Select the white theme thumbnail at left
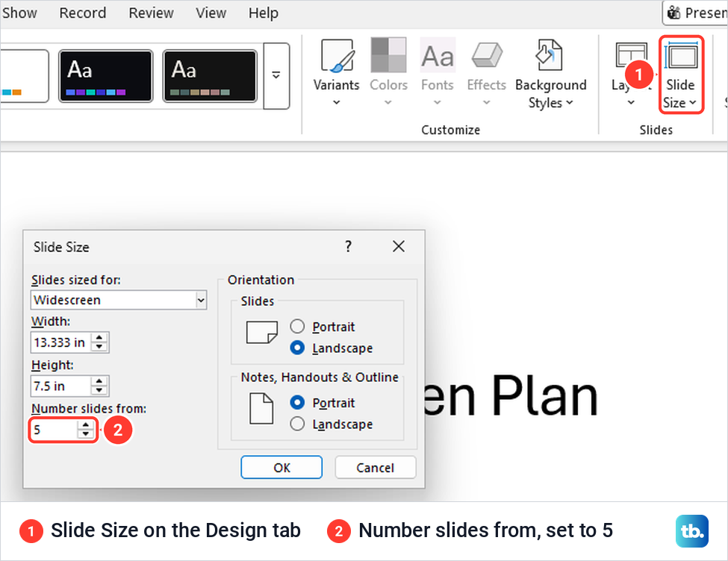The width and height of the screenshot is (728, 561). pos(24,76)
